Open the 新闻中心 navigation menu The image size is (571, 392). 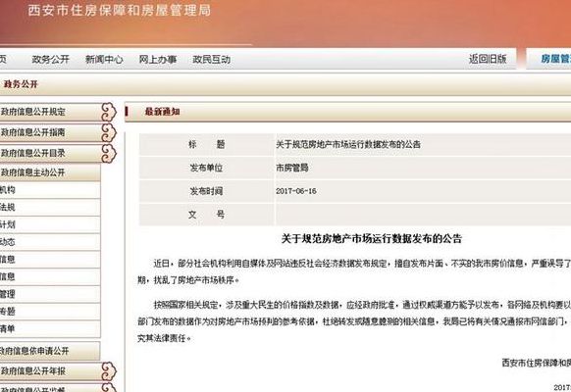104,59
